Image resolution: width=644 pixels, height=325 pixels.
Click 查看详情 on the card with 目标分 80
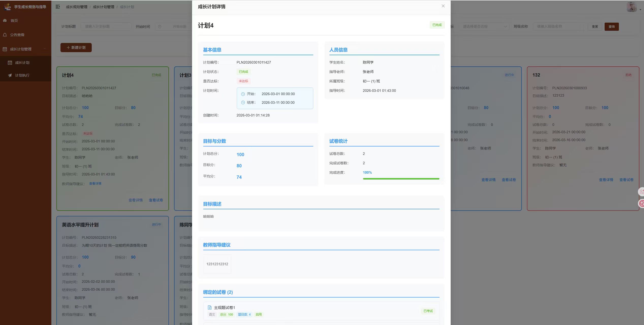coord(488,180)
